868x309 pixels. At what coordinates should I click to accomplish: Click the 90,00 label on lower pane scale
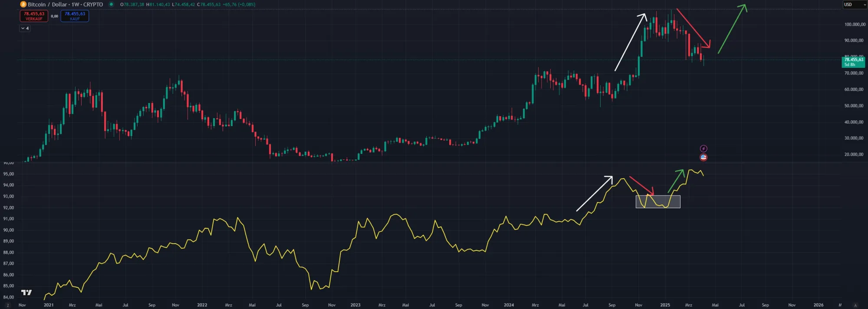[8, 230]
